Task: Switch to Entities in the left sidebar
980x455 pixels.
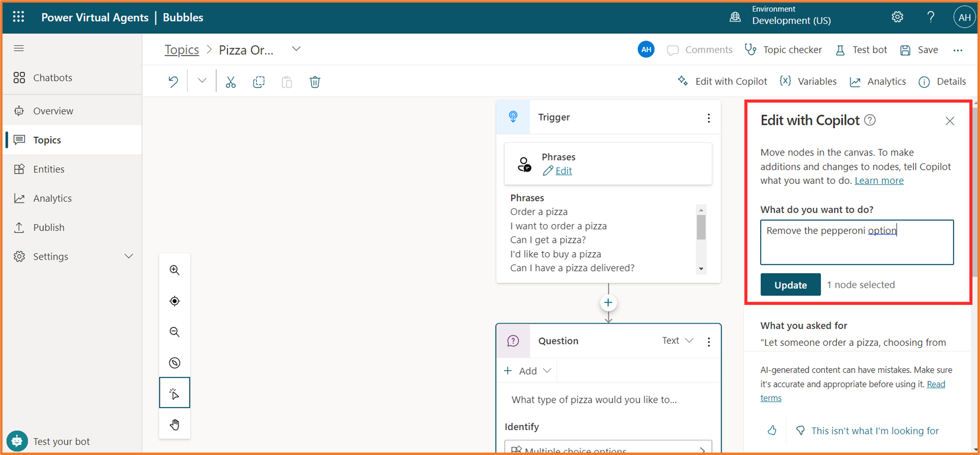Action: [x=48, y=169]
